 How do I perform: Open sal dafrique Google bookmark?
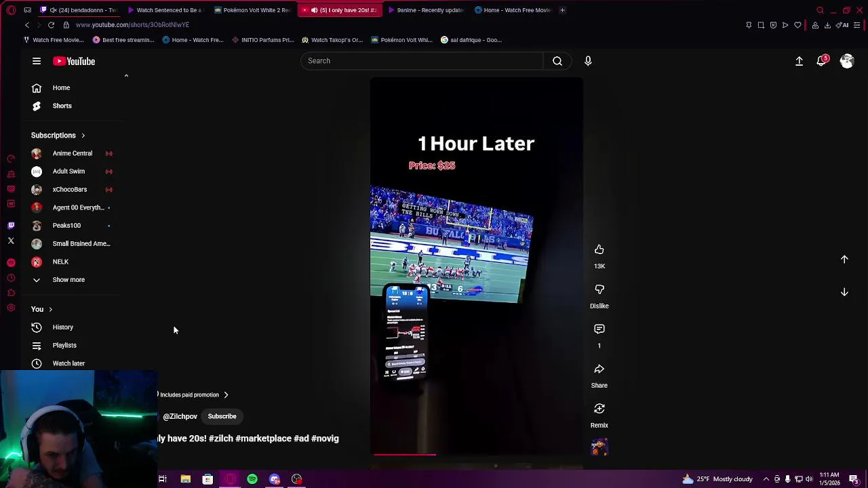(x=471, y=40)
